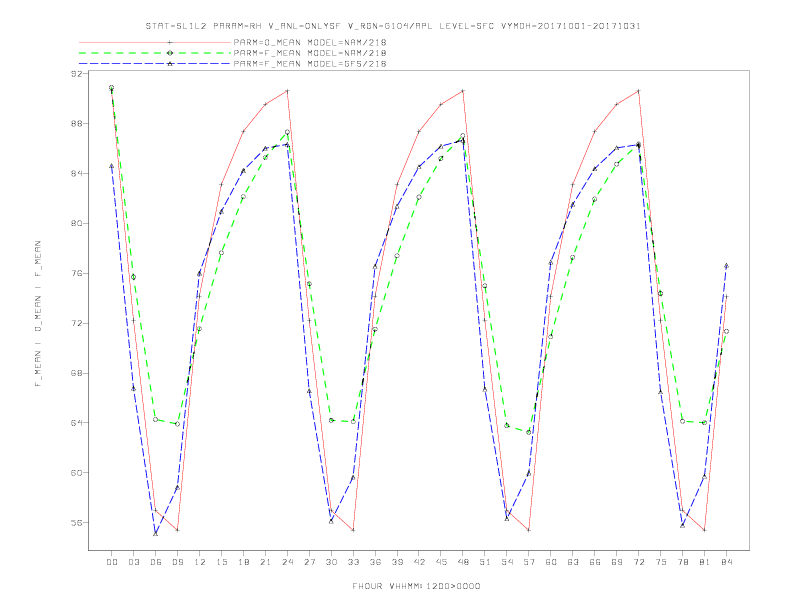Click forecast hour tick 60 on x-axis
Image resolution: width=792 pixels, height=612 pixels.
click(551, 562)
